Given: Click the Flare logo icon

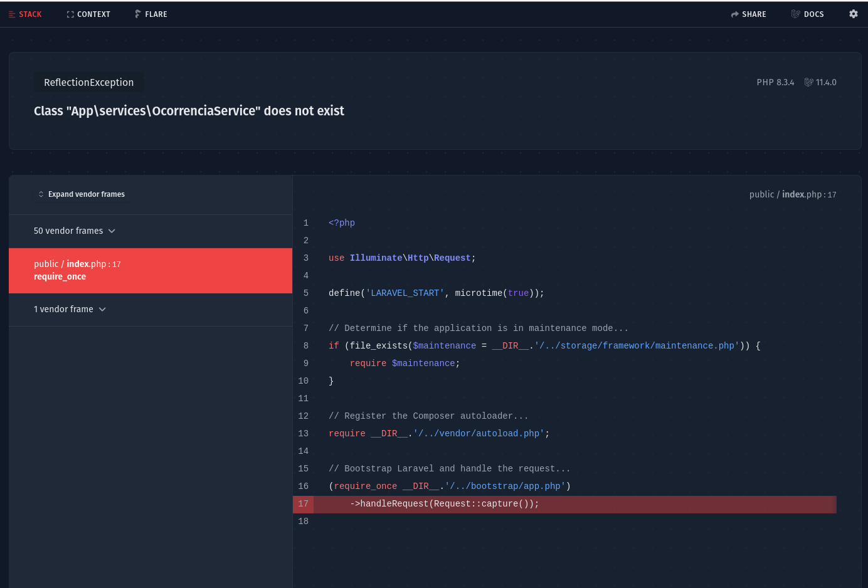Looking at the screenshot, I should click(x=138, y=14).
